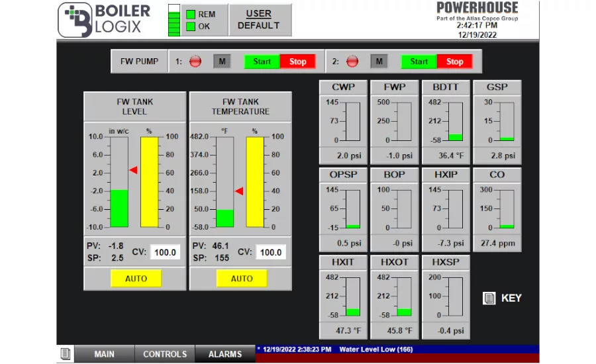
Task: Click the Water Level Low alarm banner
Action: click(x=397, y=349)
